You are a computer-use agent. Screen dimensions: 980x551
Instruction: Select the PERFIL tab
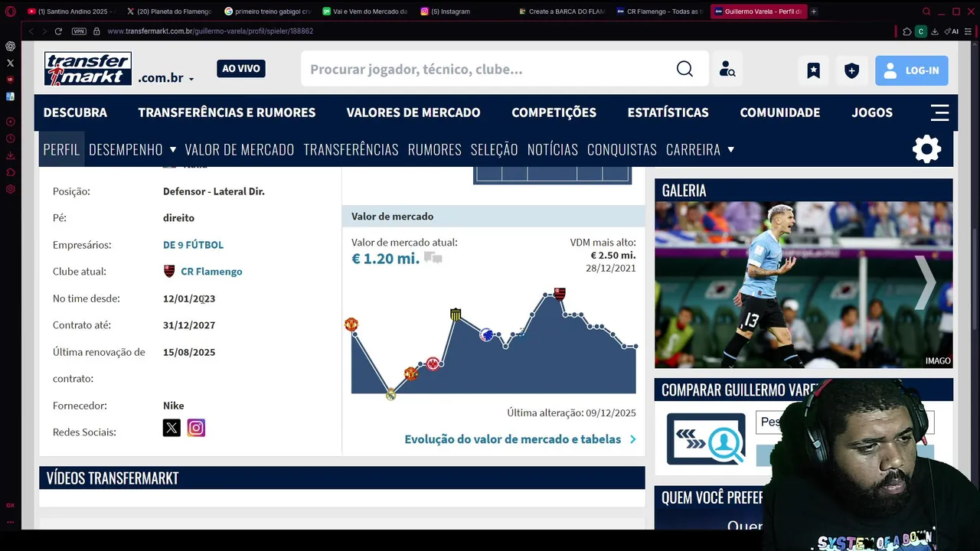(61, 149)
